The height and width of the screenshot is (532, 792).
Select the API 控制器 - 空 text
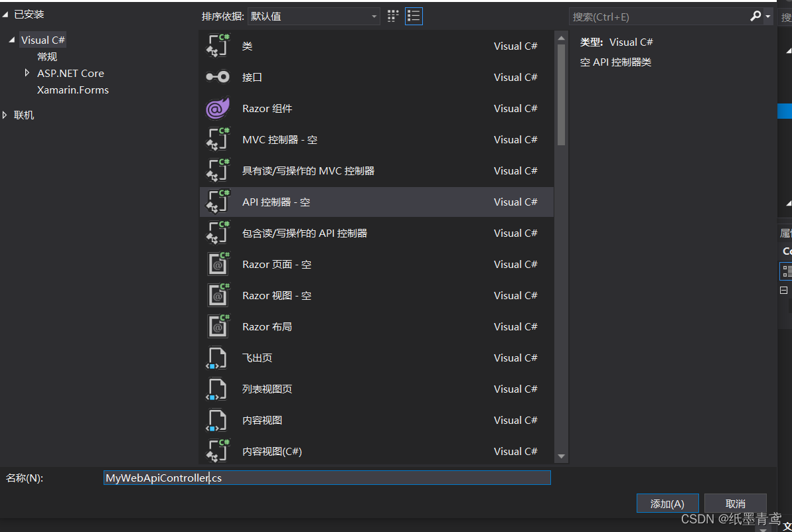point(276,202)
